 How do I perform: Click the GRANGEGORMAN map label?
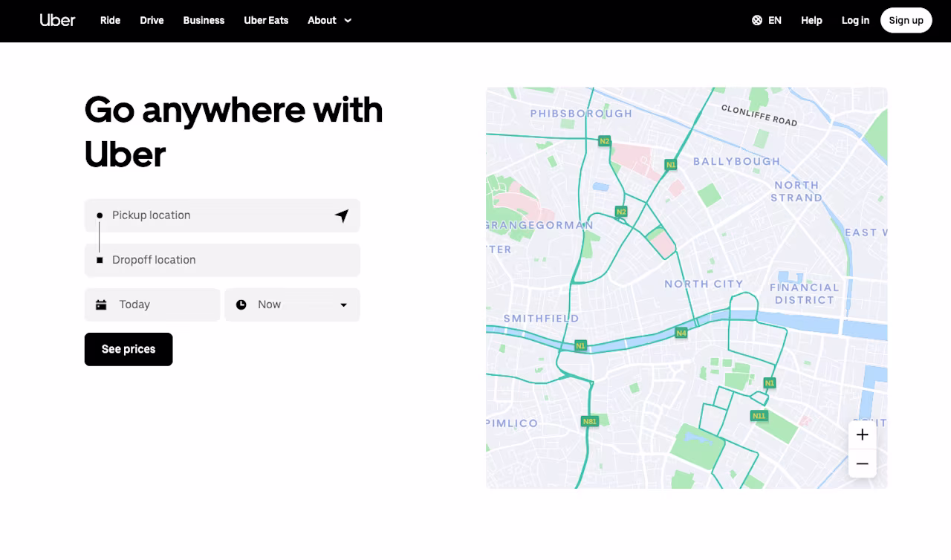pos(540,225)
